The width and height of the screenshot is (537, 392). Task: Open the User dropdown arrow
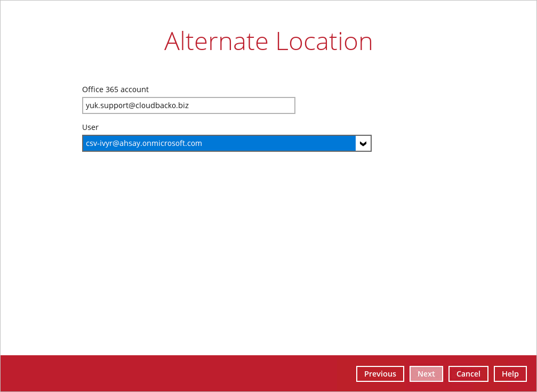363,143
